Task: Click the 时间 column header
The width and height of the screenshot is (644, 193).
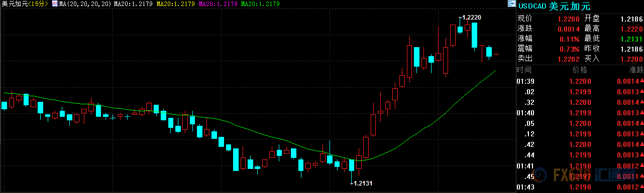Action: point(523,70)
